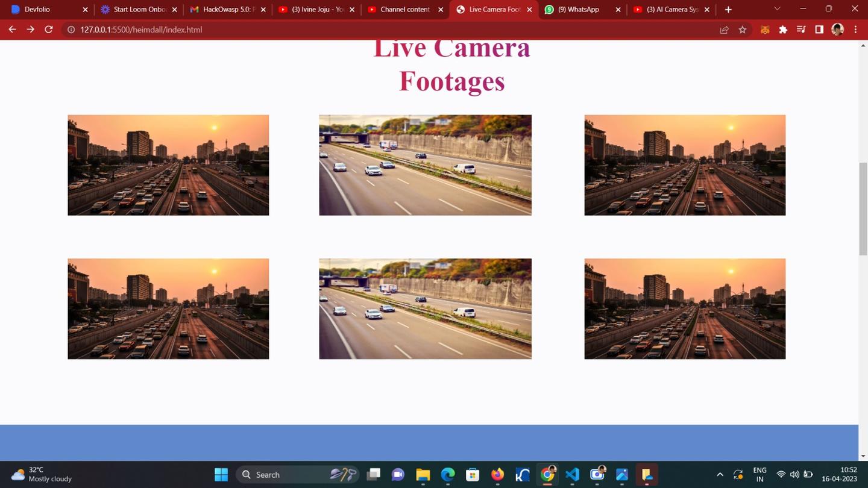Click the bottom-middle highway camera image
The image size is (868, 488).
click(x=425, y=308)
